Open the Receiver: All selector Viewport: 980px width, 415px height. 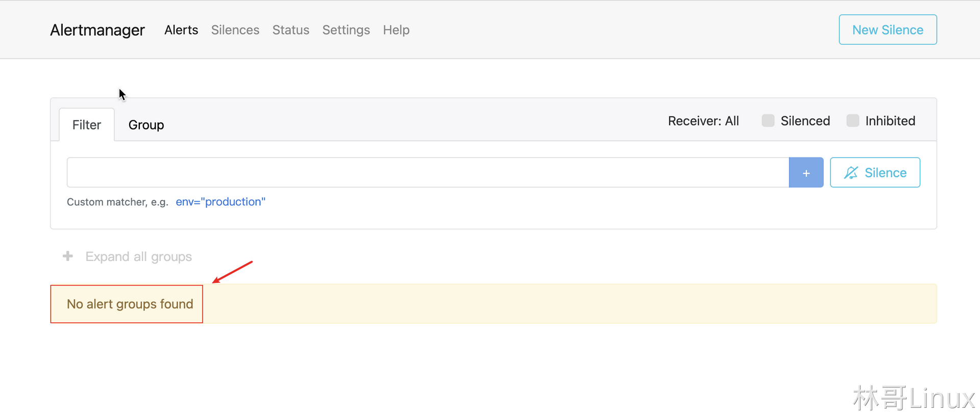click(703, 121)
